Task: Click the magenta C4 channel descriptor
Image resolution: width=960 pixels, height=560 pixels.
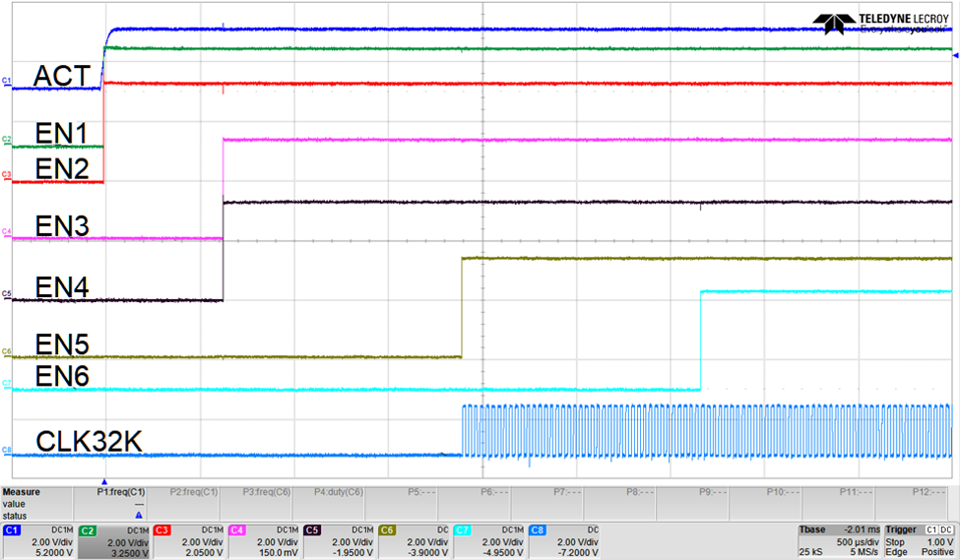Action: pyautogui.click(x=264, y=541)
